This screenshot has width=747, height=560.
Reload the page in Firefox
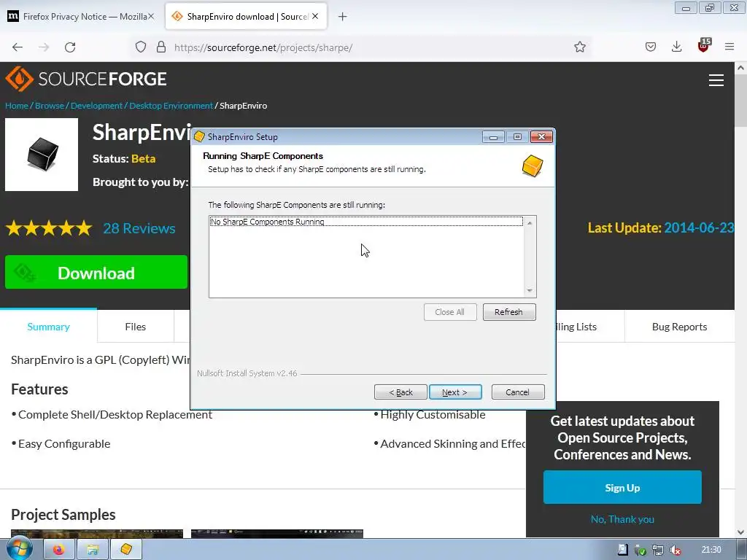tap(70, 47)
